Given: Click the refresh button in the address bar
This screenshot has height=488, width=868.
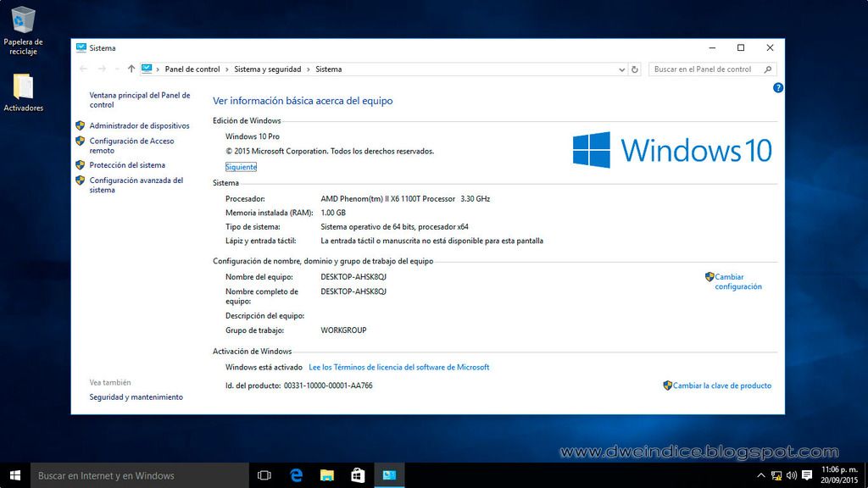Looking at the screenshot, I should tap(636, 69).
